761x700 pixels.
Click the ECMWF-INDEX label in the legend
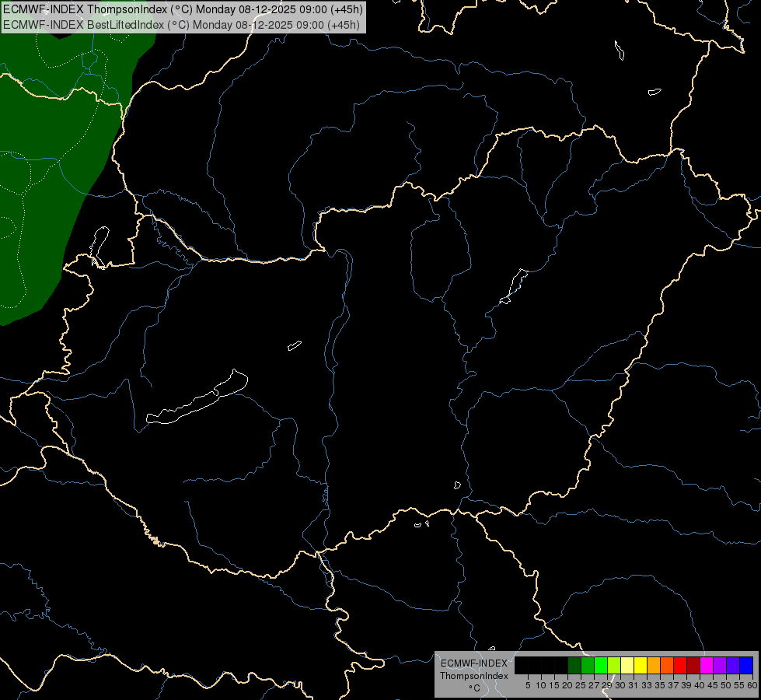[x=473, y=663]
